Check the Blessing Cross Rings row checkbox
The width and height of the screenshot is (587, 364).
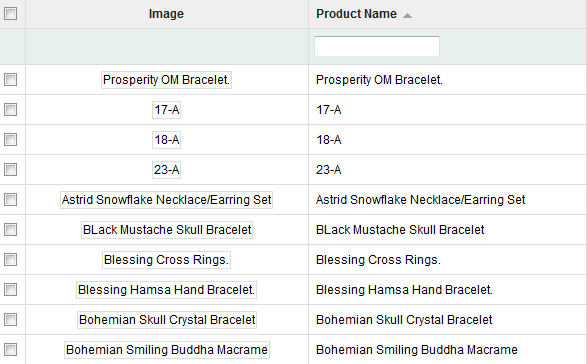click(10, 259)
